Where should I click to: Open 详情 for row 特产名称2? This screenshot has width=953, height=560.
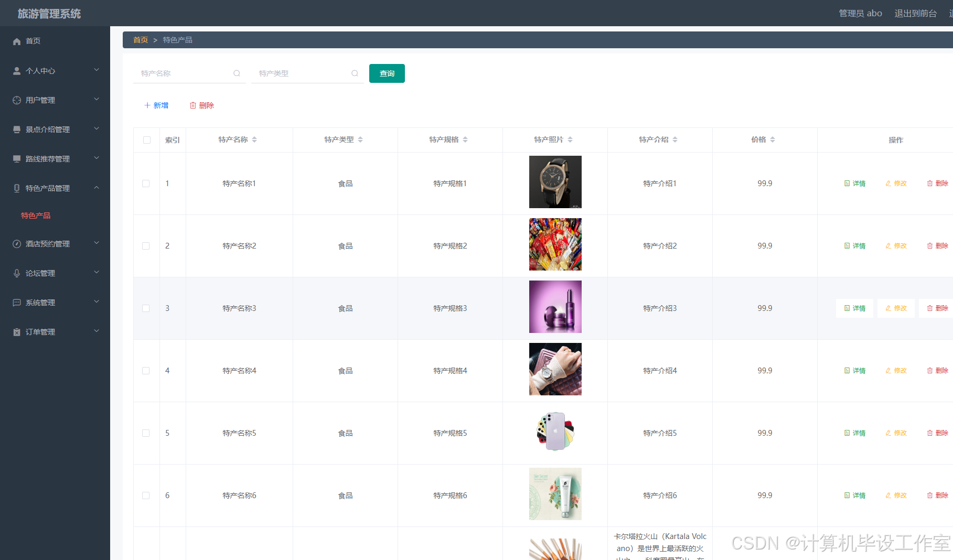click(x=855, y=246)
